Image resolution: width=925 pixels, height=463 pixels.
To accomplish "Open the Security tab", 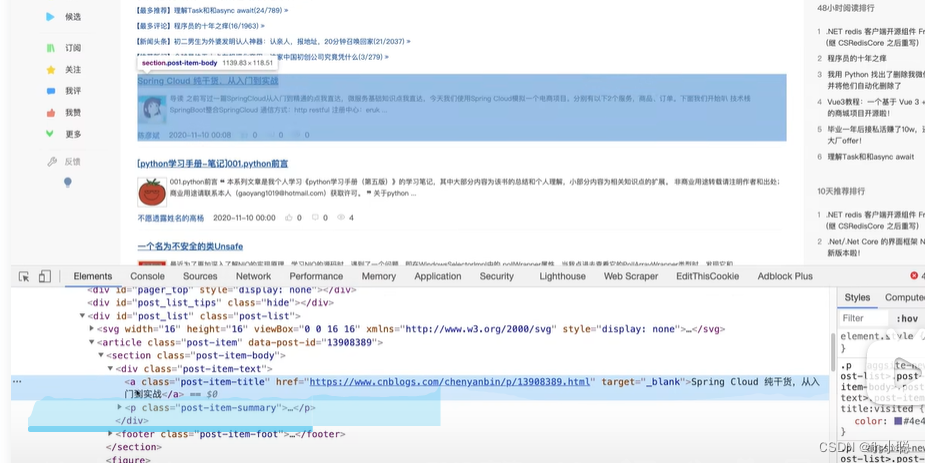I will tap(497, 276).
